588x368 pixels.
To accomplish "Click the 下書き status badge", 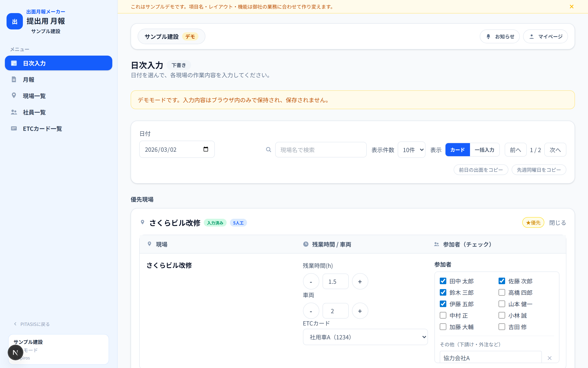I will point(179,65).
